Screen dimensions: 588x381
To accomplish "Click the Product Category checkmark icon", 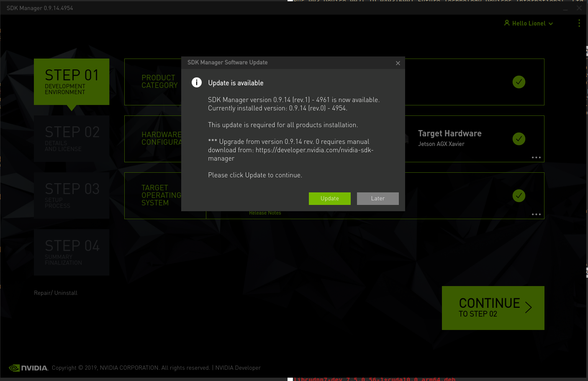I will pos(519,82).
